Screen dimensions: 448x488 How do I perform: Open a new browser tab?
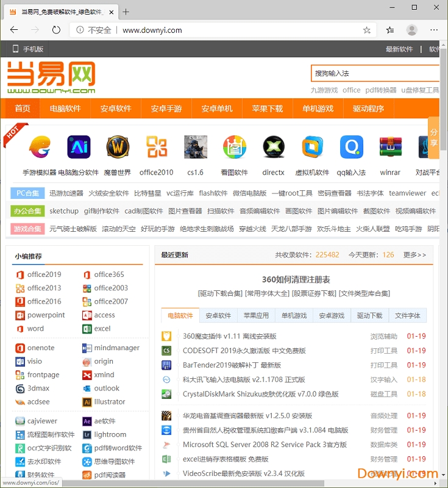126,12
